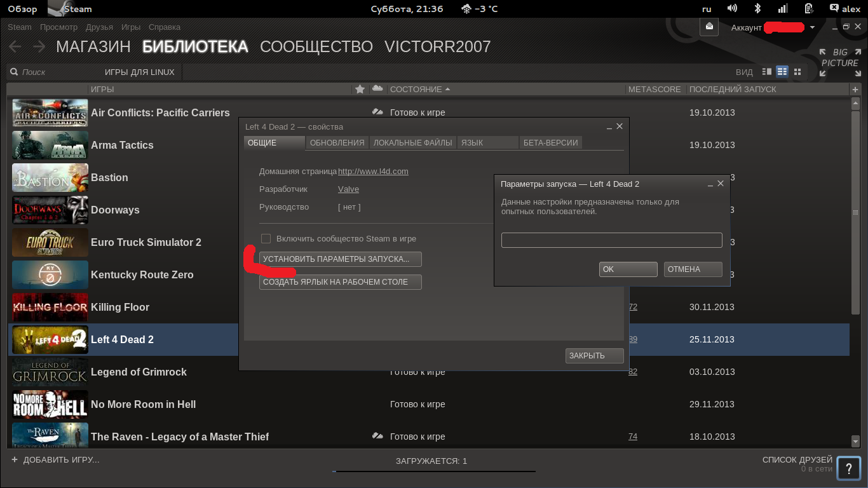Open the Bluetooth indicator
This screenshot has width=868, height=488.
pos(757,9)
